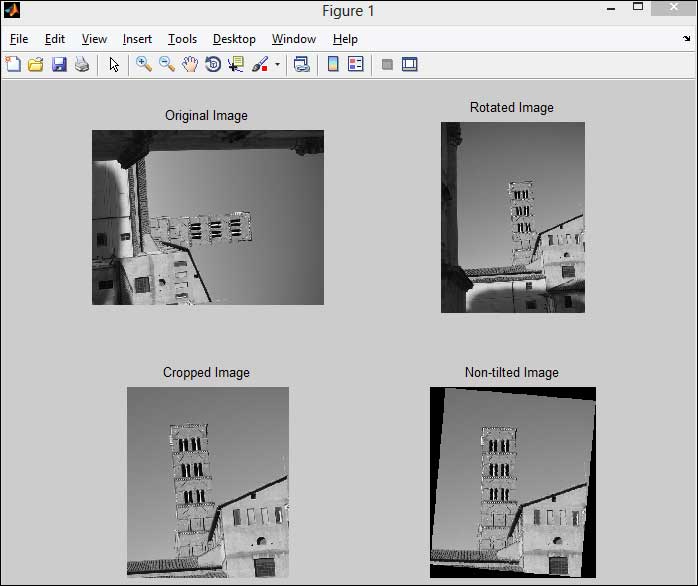
Task: Toggle the Data Cursor tool
Action: click(x=236, y=64)
